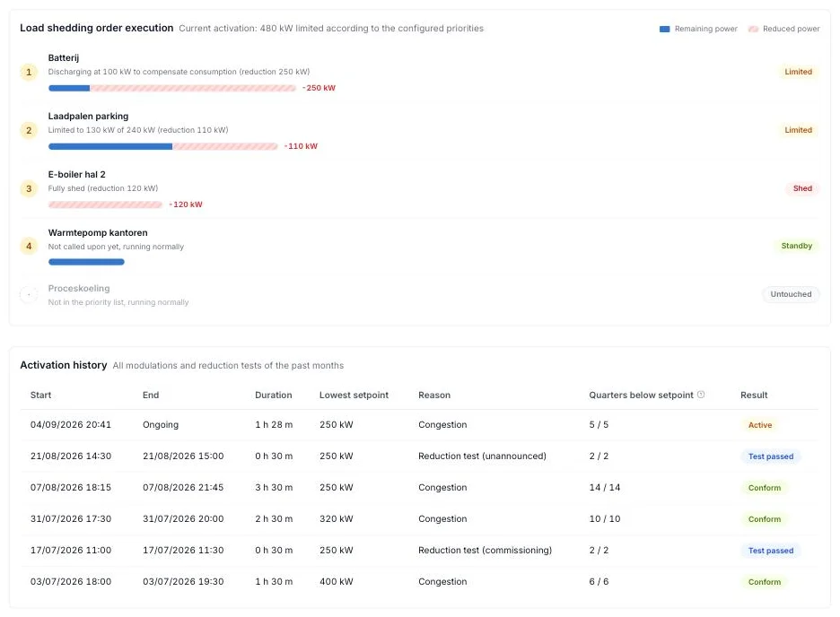This screenshot has width=840, height=617.
Task: Click the striped Reduced power legend swatch
Action: 753,29
